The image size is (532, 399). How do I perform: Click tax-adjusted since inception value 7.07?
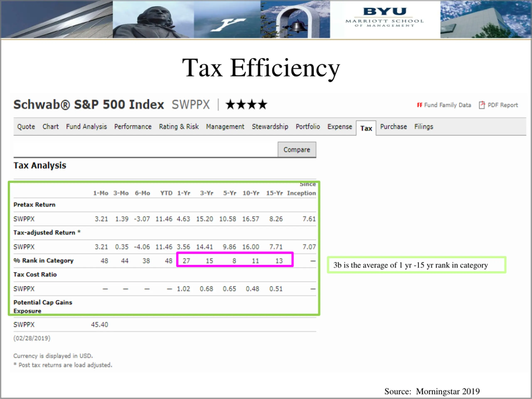pyautogui.click(x=309, y=247)
